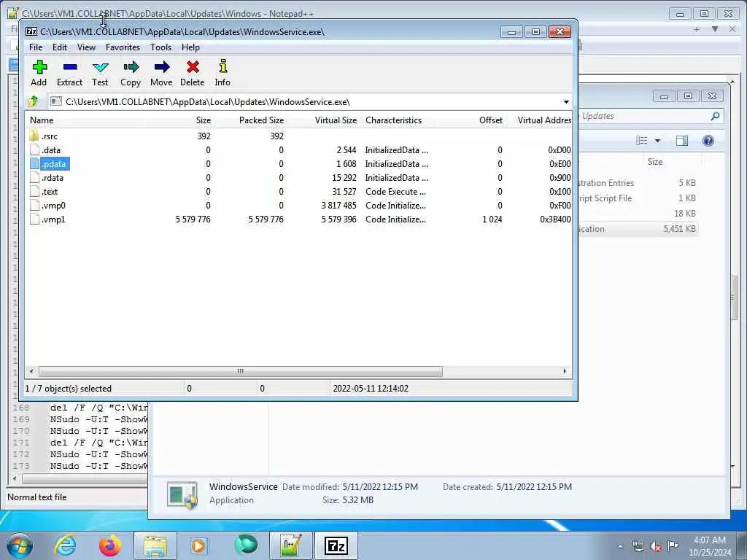
Task: Open the File Explorer taskbar icon
Action: (x=155, y=545)
